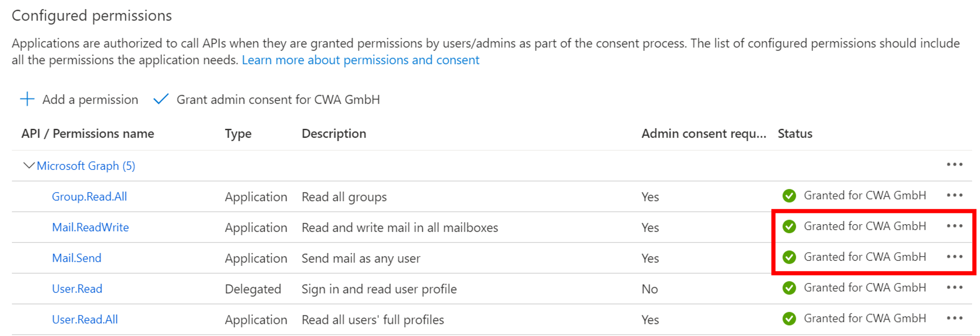Screen dimensions: 980x336
Task: Open the ellipsis menu for Group.Read.All row
Action: tap(954, 196)
